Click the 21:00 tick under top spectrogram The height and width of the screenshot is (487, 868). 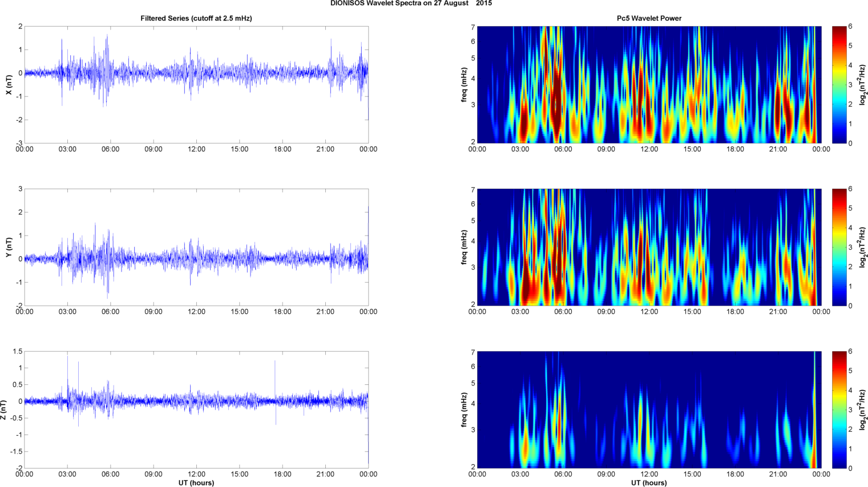pyautogui.click(x=778, y=149)
